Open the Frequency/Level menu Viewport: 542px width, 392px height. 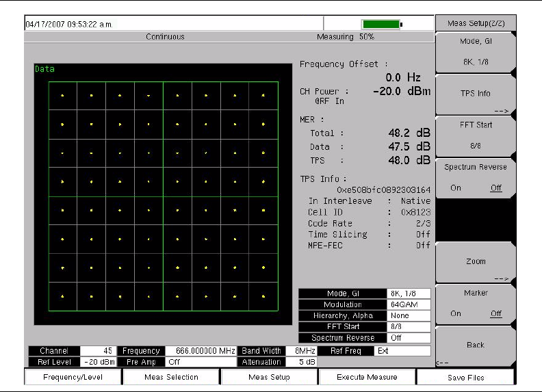73,377
